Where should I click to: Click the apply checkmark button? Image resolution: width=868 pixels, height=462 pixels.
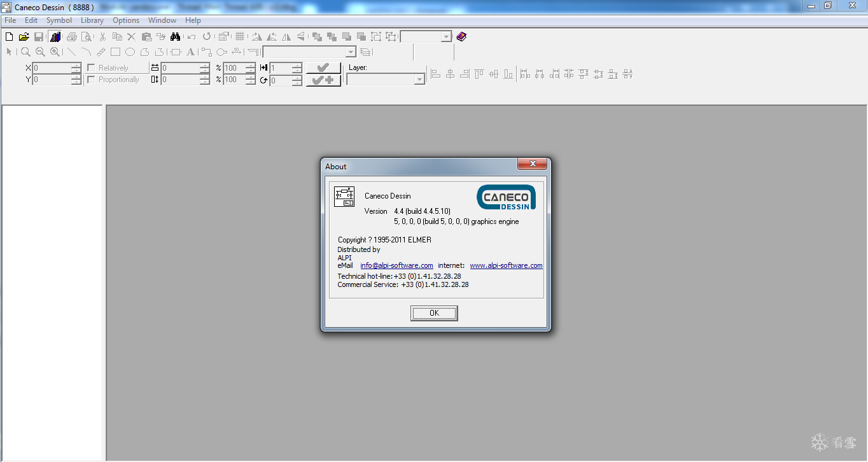tap(324, 67)
